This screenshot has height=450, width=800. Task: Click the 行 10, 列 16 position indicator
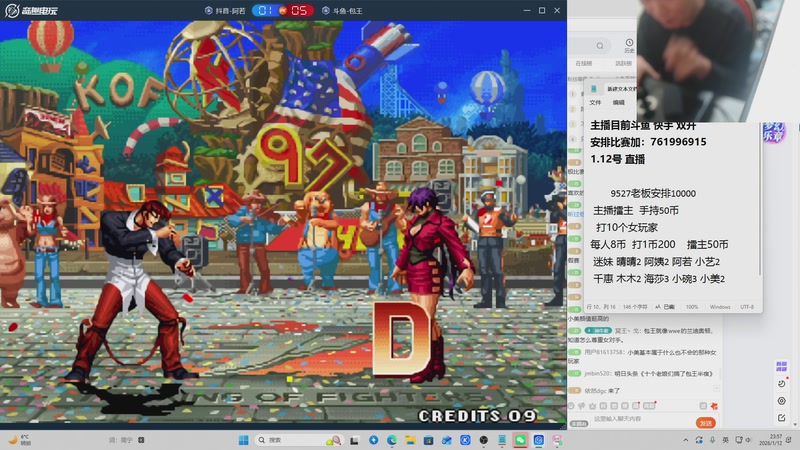point(601,307)
